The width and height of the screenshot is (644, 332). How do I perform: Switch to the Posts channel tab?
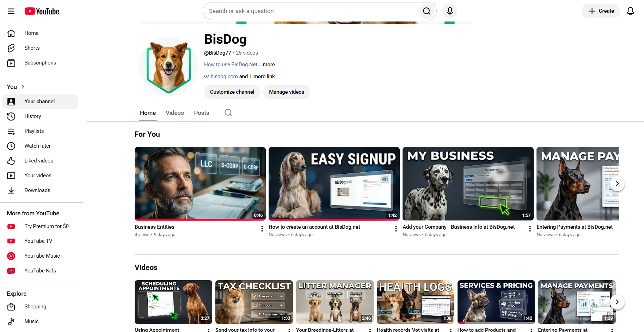(202, 113)
